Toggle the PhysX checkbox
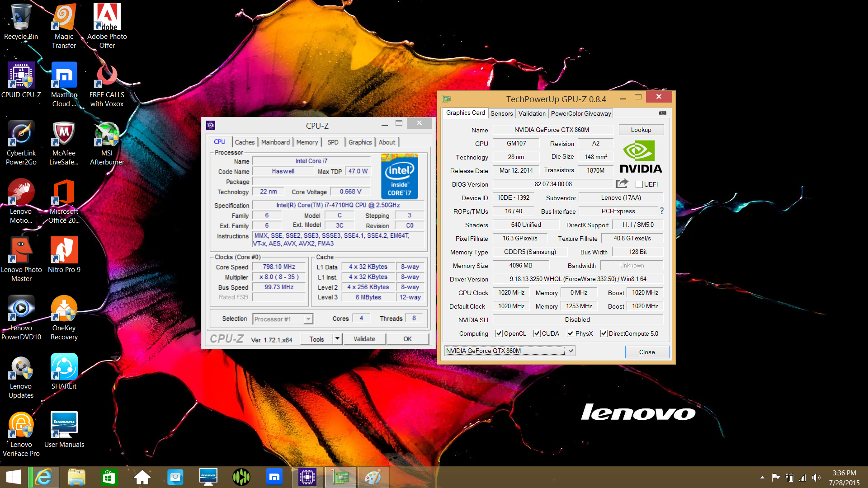The width and height of the screenshot is (868, 488). pyautogui.click(x=571, y=333)
